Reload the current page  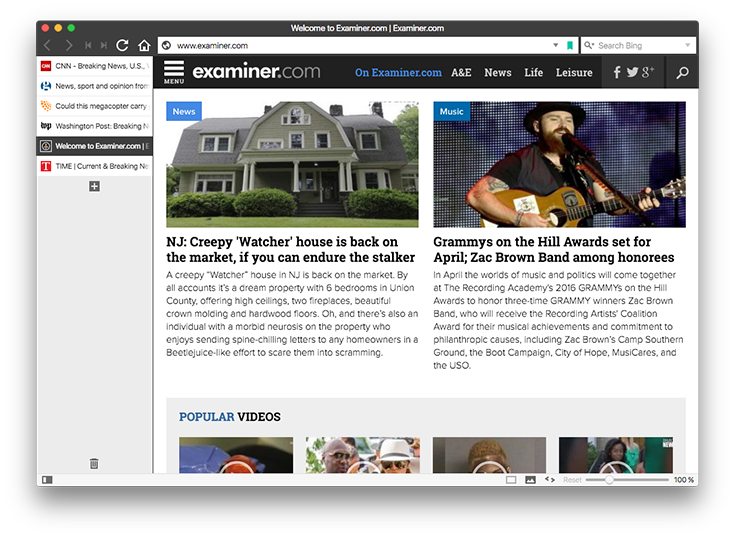pos(122,45)
